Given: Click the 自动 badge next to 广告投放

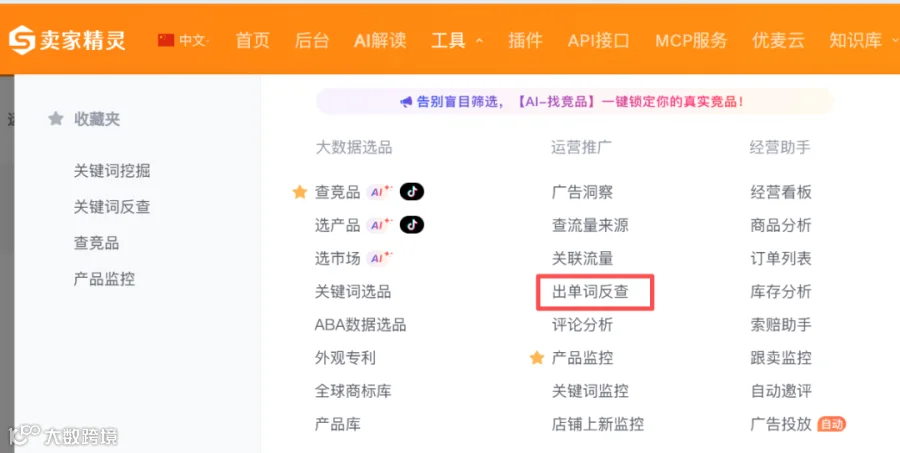Looking at the screenshot, I should 832,424.
